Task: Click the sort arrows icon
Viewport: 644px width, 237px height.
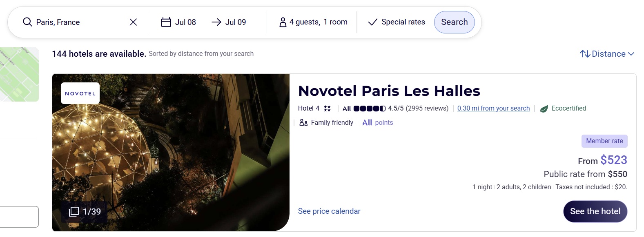Action: (585, 54)
